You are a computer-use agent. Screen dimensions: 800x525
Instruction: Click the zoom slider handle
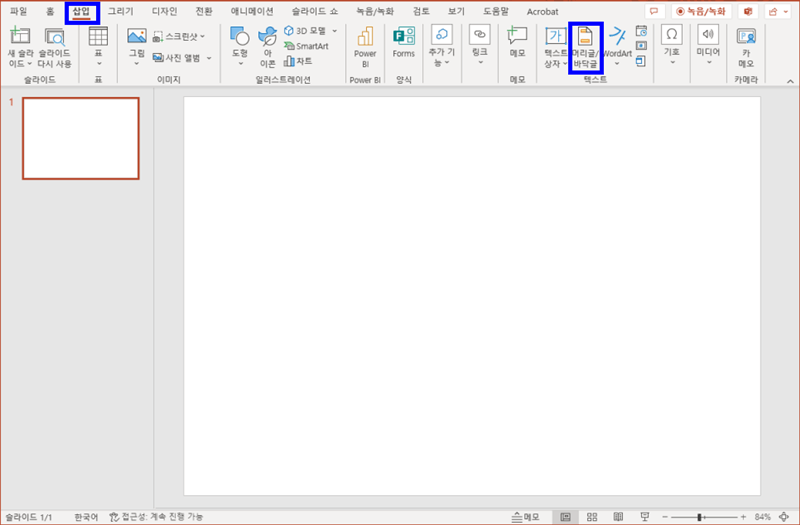(699, 517)
